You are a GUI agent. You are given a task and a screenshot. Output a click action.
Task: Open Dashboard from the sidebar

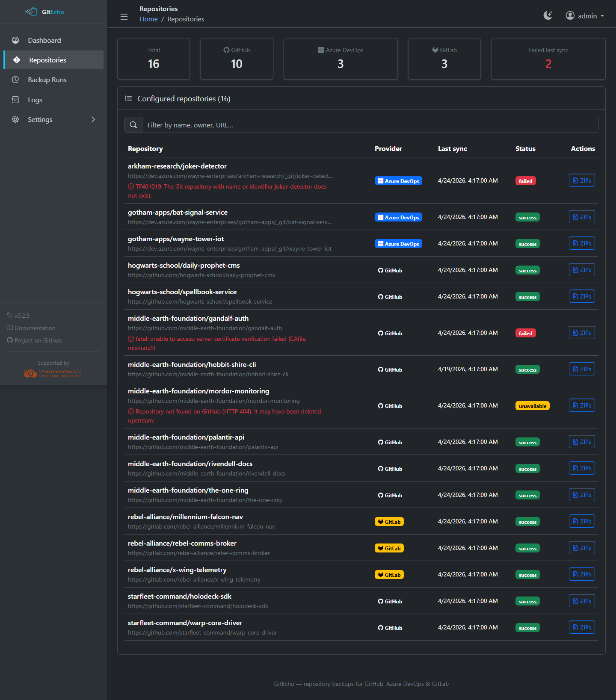point(44,40)
